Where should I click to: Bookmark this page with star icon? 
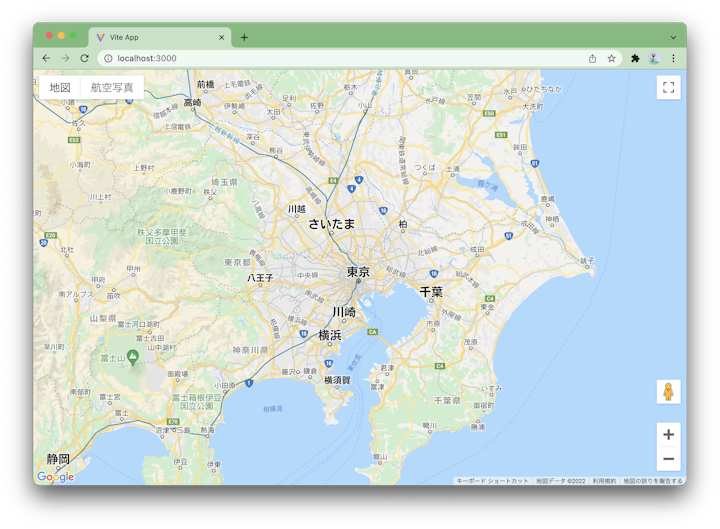611,59
